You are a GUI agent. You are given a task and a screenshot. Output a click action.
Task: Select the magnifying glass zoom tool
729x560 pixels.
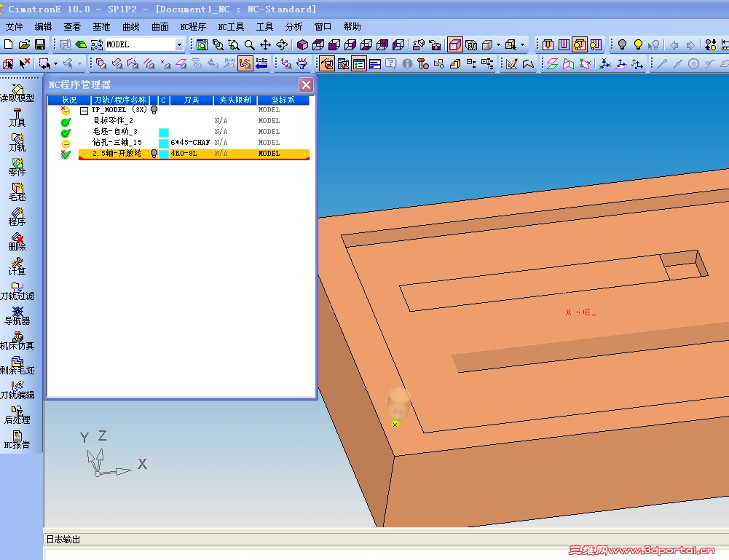pos(250,44)
